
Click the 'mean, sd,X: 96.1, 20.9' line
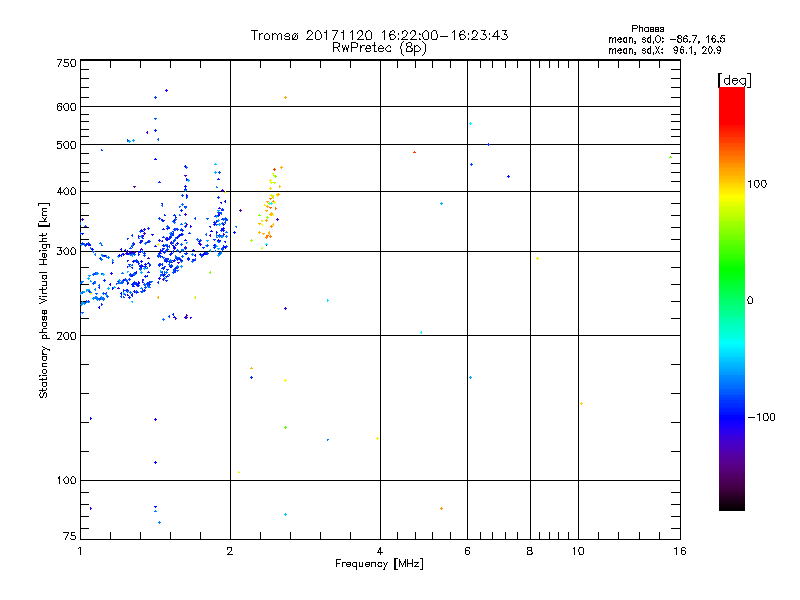665,51
